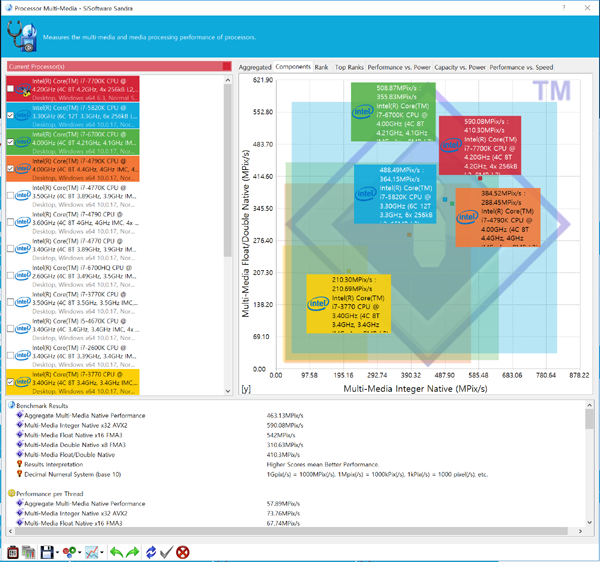
Task: Click the grey checkmark OK icon
Action: click(x=166, y=552)
